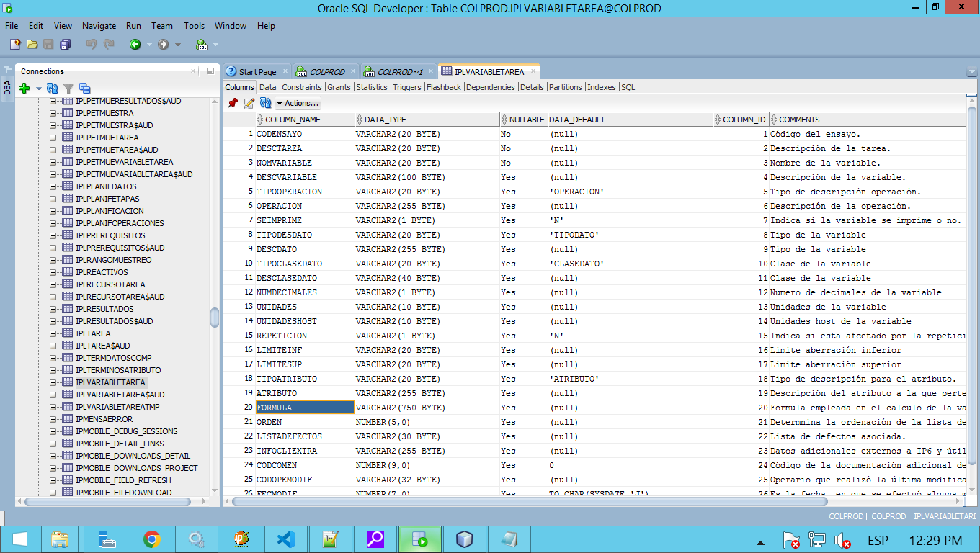Switch to the Triggers sub-tab
This screenshot has width=980, height=553.
(407, 87)
